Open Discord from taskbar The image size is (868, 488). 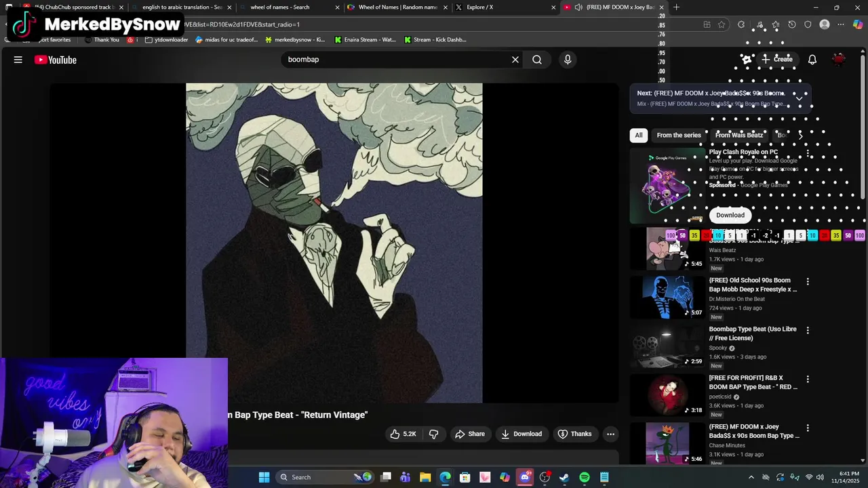pos(524,477)
